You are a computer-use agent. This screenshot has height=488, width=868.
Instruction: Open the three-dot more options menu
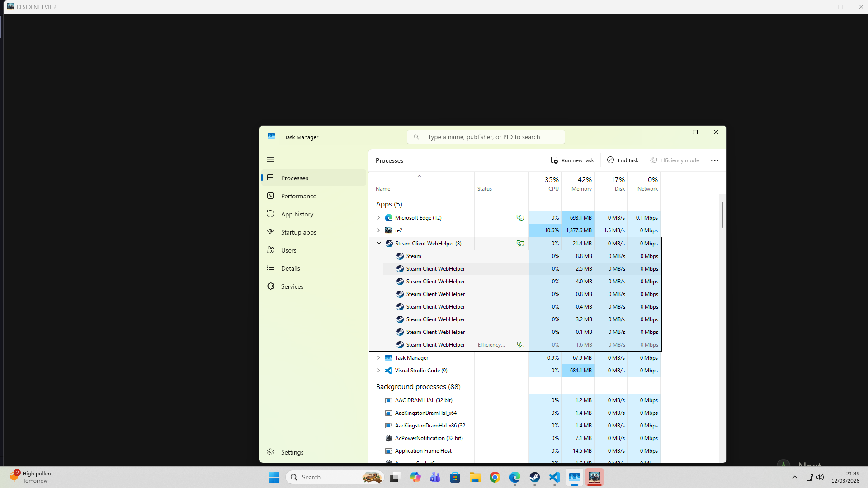[x=714, y=160]
